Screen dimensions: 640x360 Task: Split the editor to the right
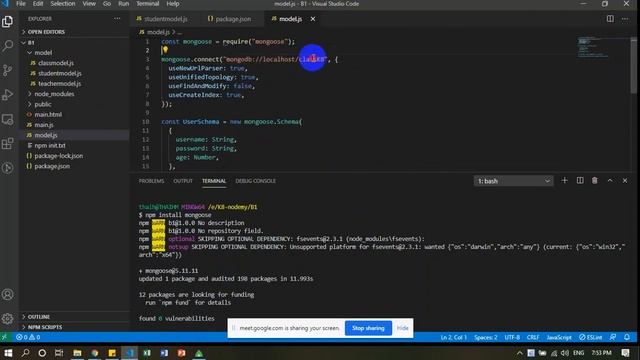point(610,19)
